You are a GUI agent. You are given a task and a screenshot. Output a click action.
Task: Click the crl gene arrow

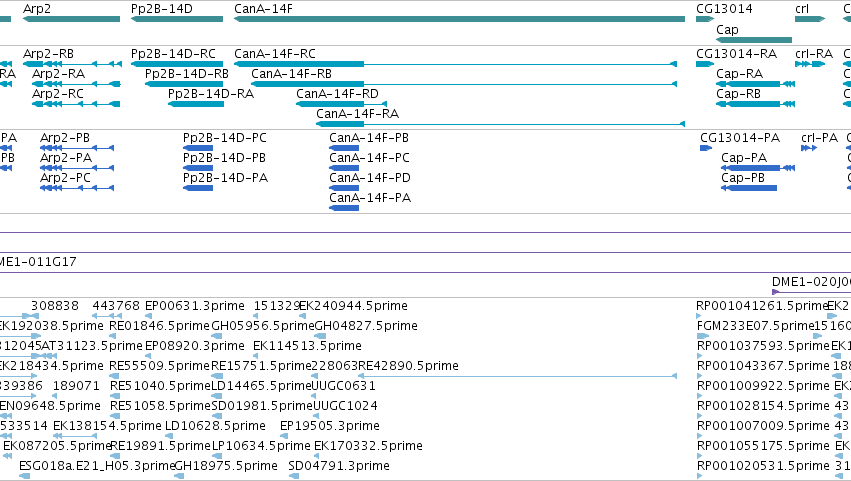[x=810, y=19]
